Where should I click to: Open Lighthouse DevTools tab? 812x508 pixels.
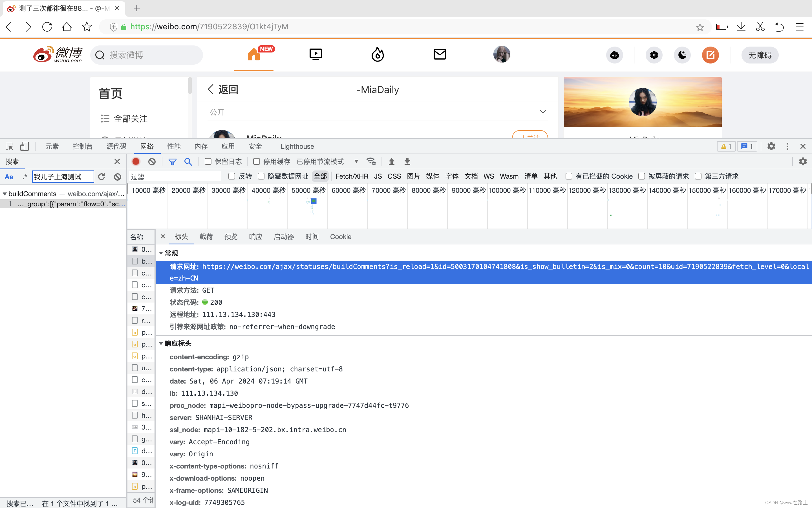297,146
